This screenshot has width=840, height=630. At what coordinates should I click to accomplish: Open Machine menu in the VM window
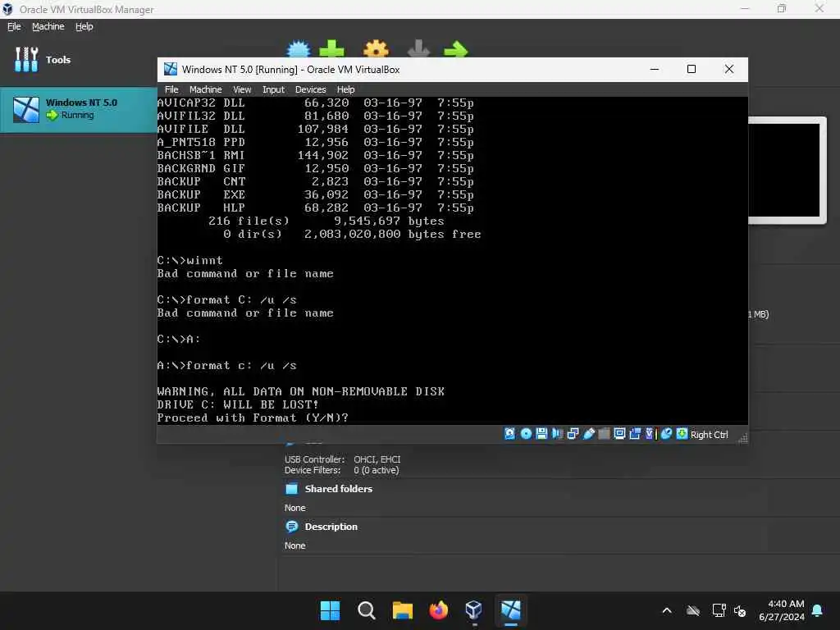coord(205,89)
